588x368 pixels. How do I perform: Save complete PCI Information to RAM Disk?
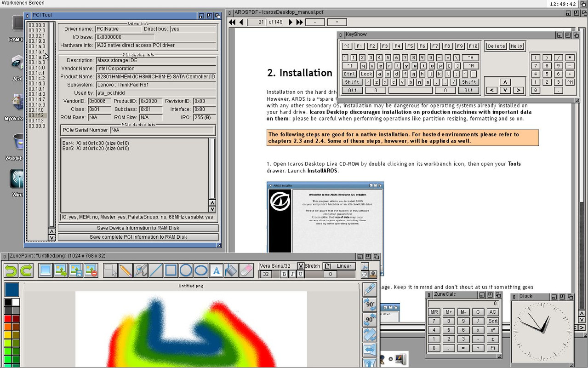point(138,237)
